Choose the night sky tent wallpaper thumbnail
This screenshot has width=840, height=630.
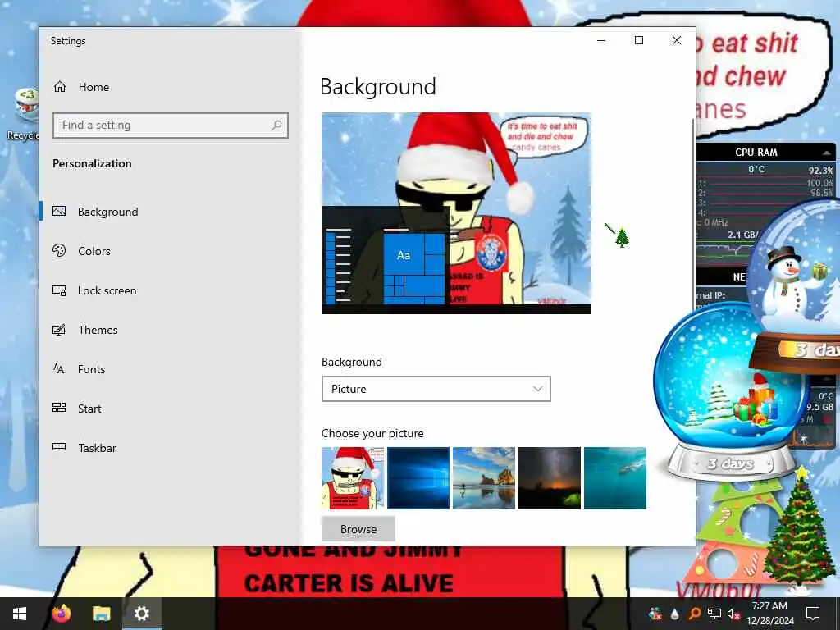click(x=550, y=478)
